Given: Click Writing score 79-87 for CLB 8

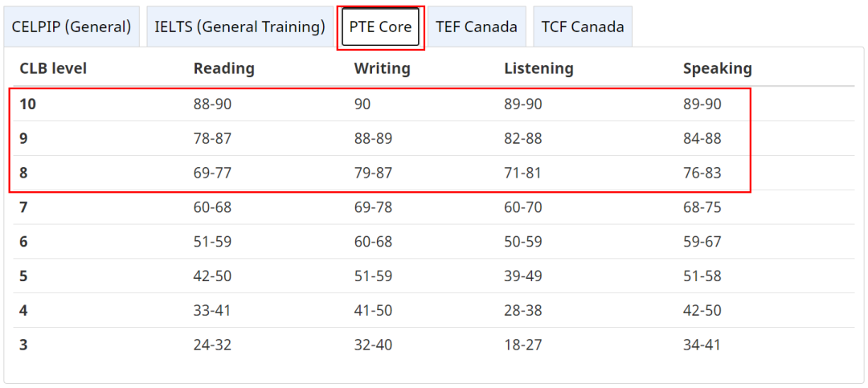Looking at the screenshot, I should click(x=373, y=173).
